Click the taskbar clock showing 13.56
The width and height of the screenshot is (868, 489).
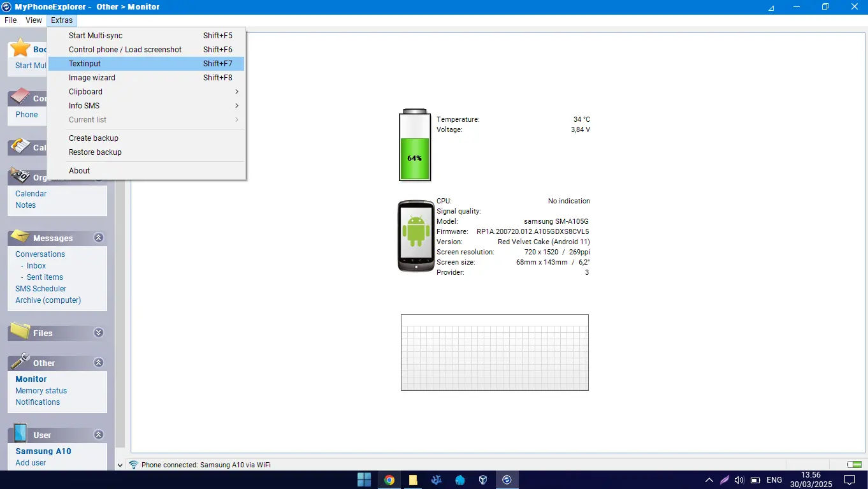[x=811, y=475]
